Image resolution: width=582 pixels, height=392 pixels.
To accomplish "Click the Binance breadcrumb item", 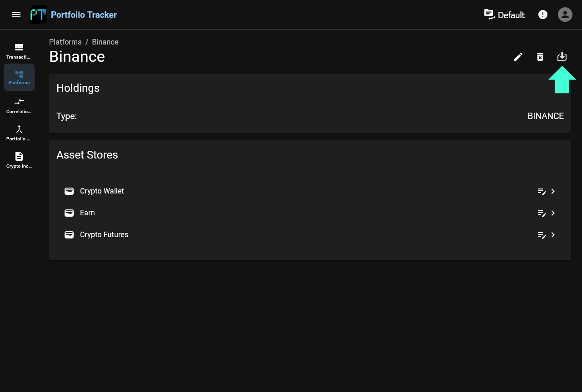I will tap(105, 42).
